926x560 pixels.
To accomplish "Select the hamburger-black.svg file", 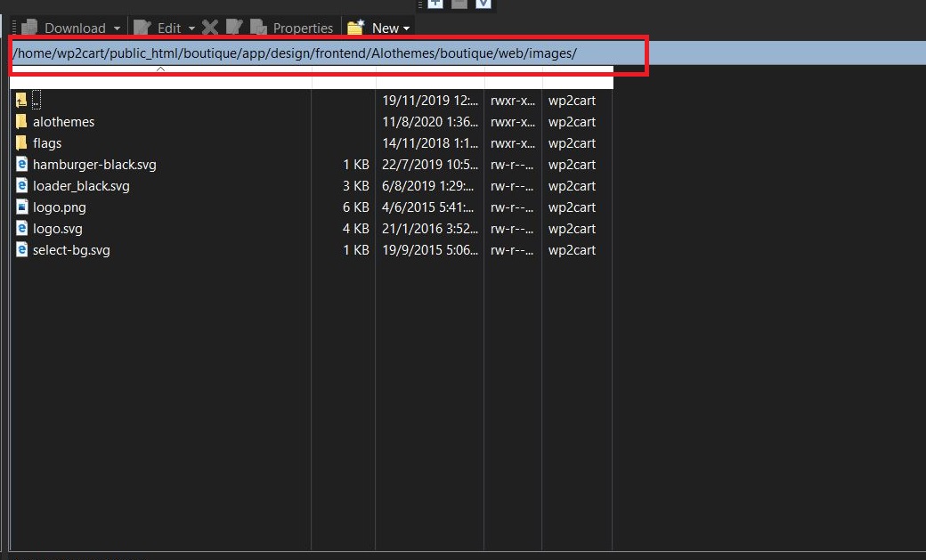I will point(93,165).
